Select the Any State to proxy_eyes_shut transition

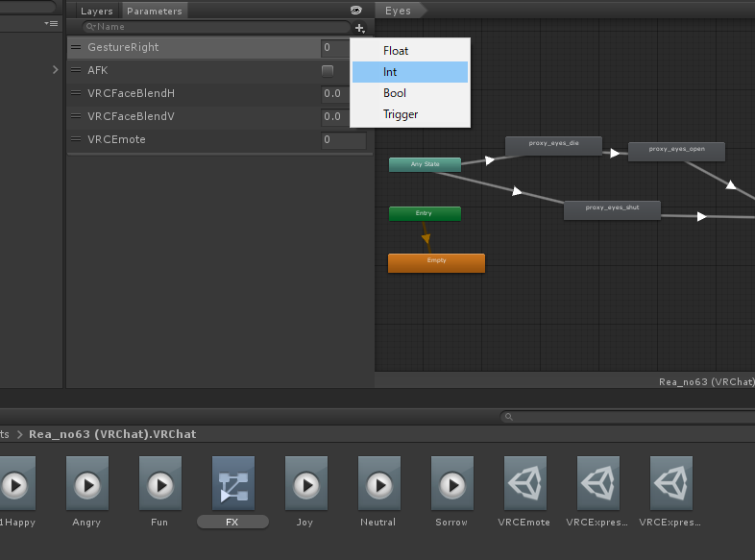517,191
